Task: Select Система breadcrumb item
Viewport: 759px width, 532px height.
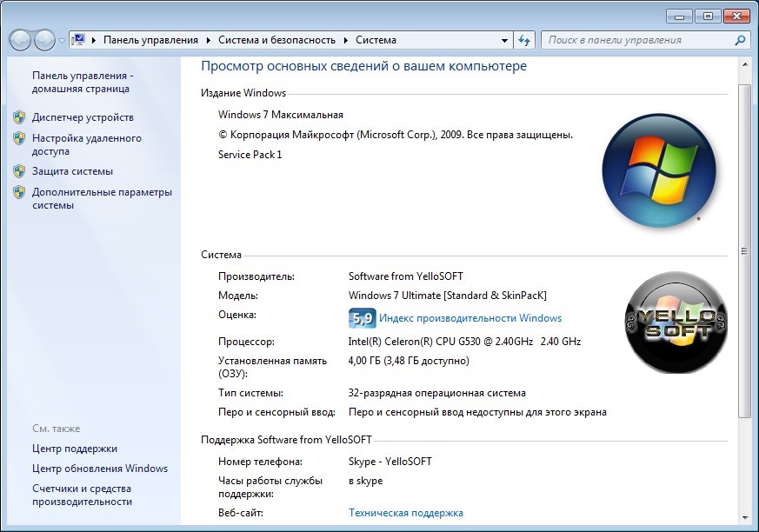Action: coord(376,40)
